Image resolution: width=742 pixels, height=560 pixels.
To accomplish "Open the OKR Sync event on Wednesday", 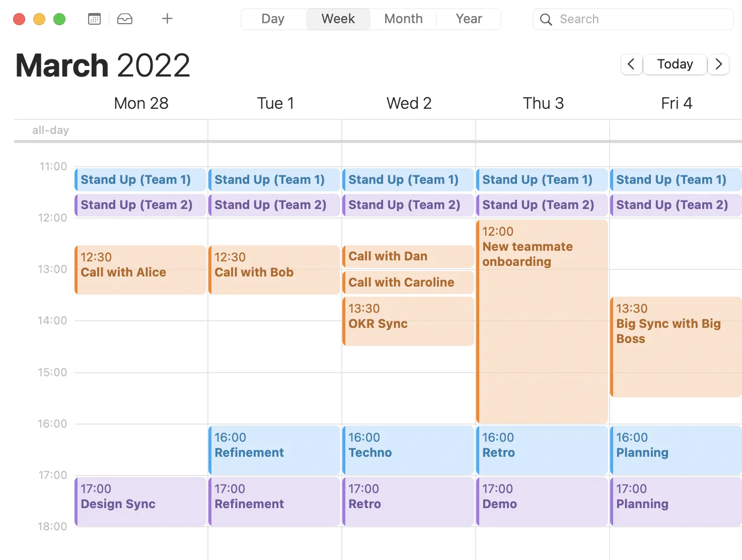I will (x=408, y=321).
